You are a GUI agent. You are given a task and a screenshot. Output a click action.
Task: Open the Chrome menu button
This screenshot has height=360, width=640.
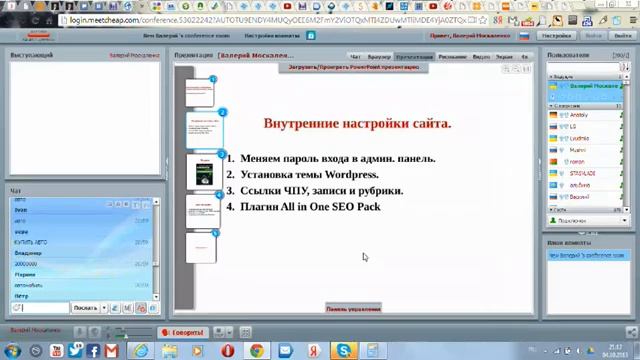click(x=633, y=20)
